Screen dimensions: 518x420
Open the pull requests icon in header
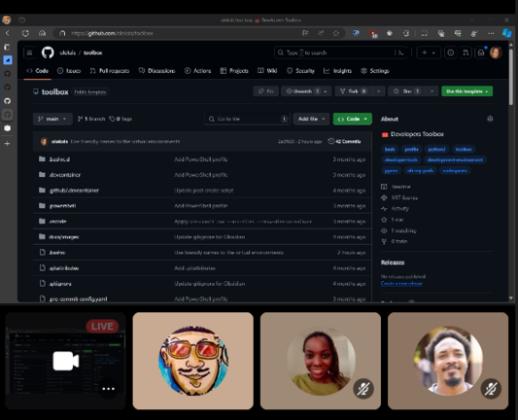[466, 52]
